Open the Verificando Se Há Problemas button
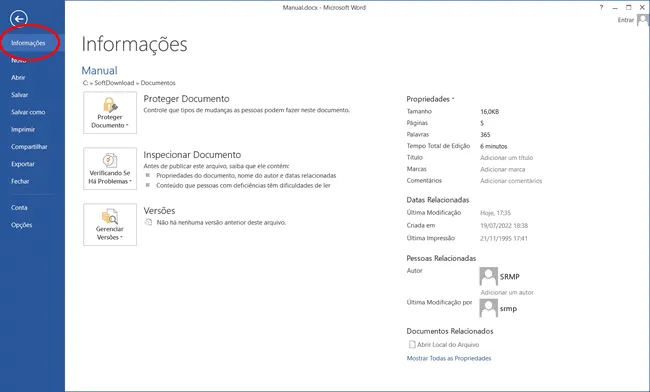 click(110, 169)
